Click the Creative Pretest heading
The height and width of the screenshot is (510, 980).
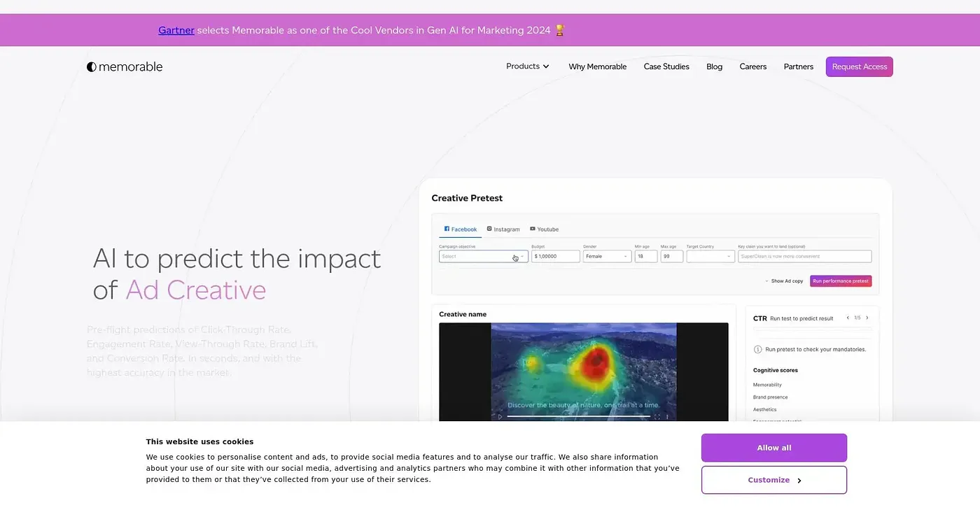pos(467,198)
